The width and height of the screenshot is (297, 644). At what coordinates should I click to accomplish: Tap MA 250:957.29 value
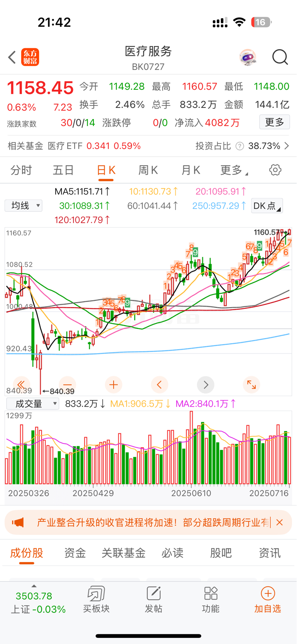[219, 205]
